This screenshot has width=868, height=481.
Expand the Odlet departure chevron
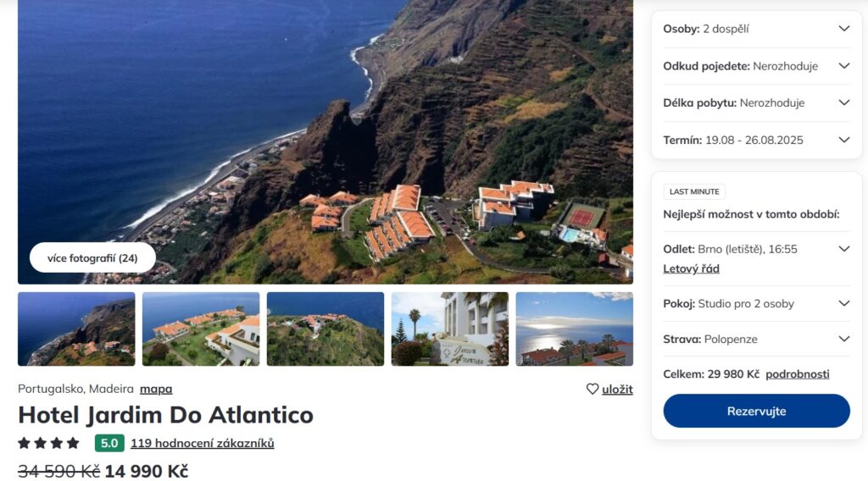843,249
